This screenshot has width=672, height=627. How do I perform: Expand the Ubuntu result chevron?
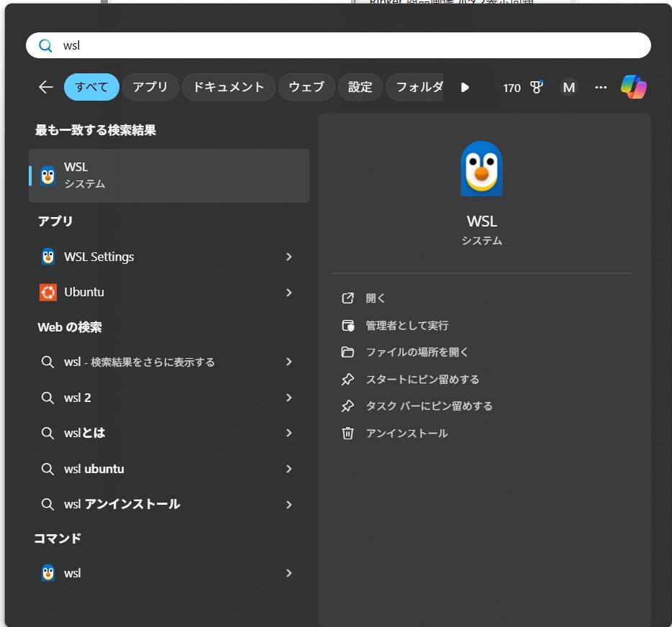(x=289, y=293)
